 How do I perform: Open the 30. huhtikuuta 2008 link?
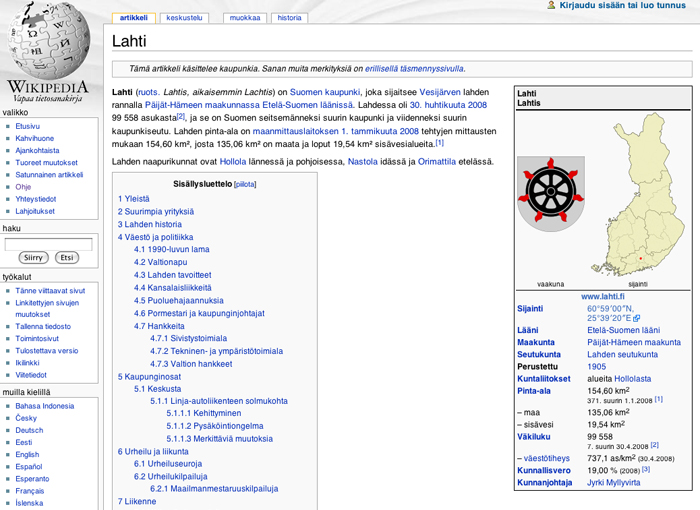coord(448,105)
